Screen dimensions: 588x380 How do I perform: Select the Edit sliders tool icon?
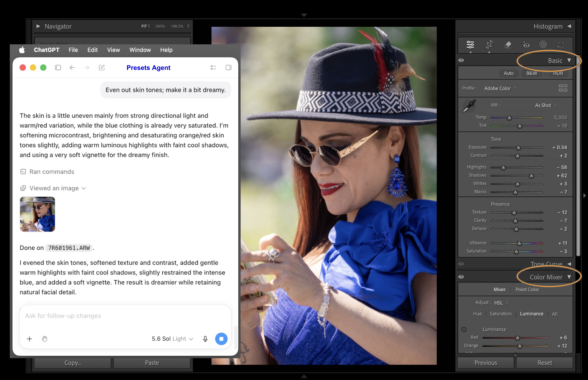click(470, 45)
